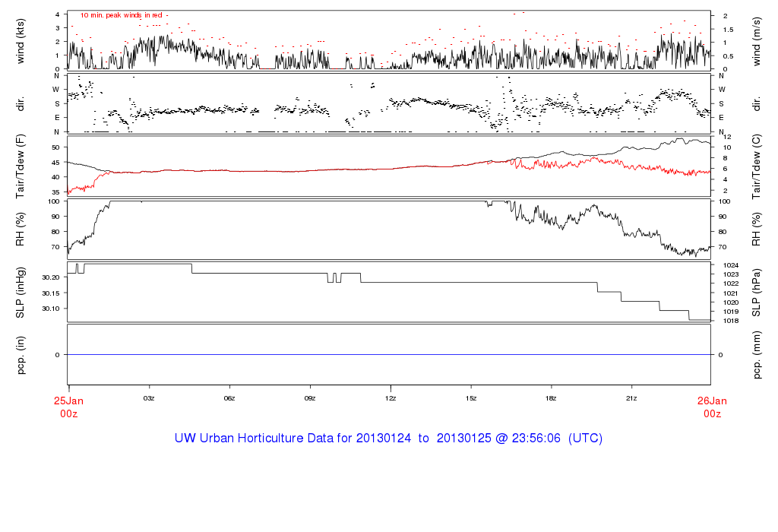This screenshot has height=532, width=778.
Task: Click the "10 min. peak winds in red" legend text
Action: 122,15
